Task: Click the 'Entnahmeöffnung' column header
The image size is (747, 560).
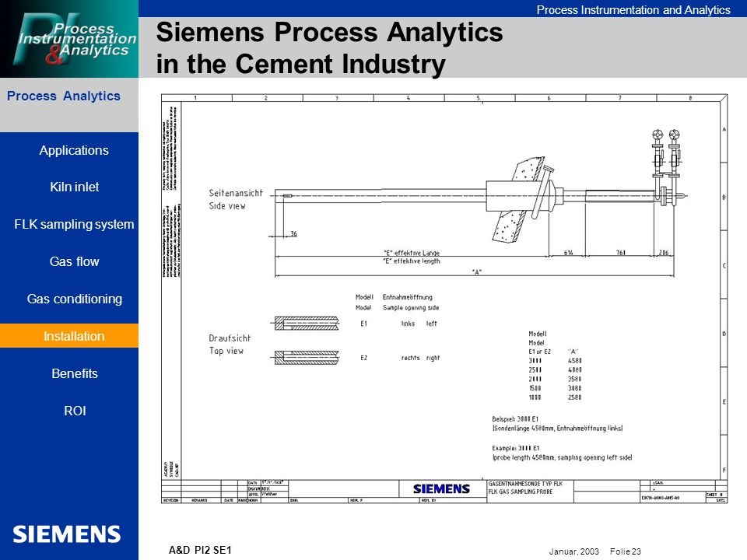Action: (x=407, y=297)
